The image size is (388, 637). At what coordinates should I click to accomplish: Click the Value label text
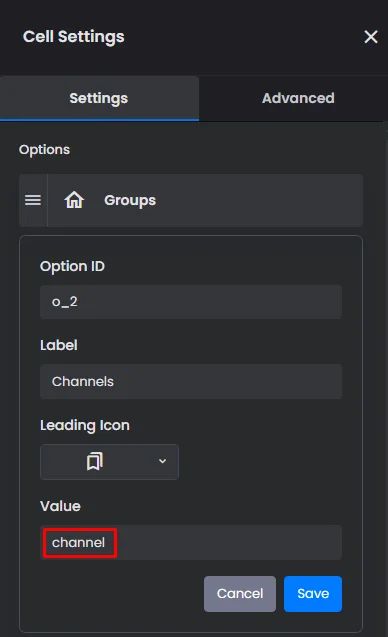point(60,506)
